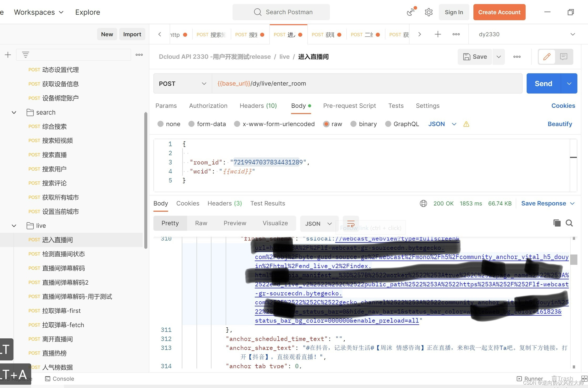Open Send options arrow
The image size is (588, 388).
point(569,83)
